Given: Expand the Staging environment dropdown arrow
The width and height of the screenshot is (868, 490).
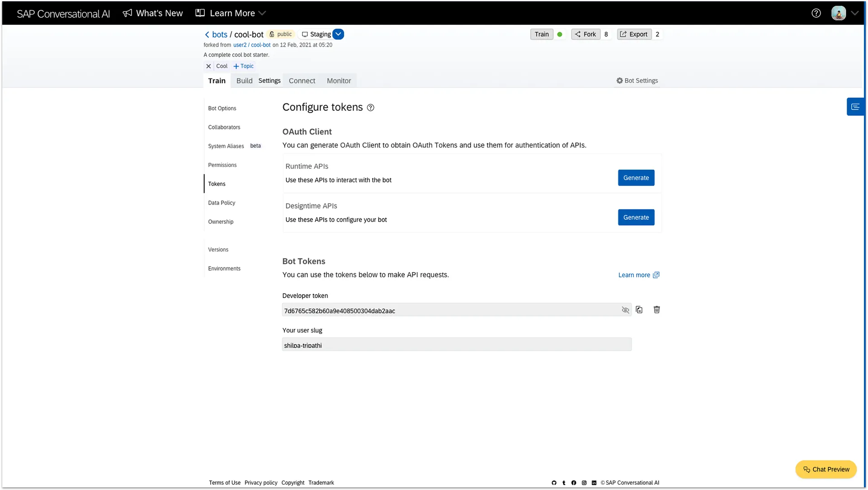Looking at the screenshot, I should click(338, 34).
